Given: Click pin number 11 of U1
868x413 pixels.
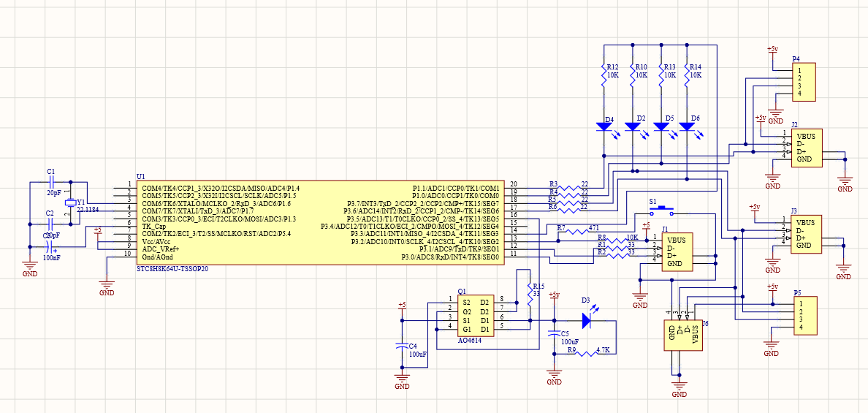Looking at the screenshot, I should 514,254.
